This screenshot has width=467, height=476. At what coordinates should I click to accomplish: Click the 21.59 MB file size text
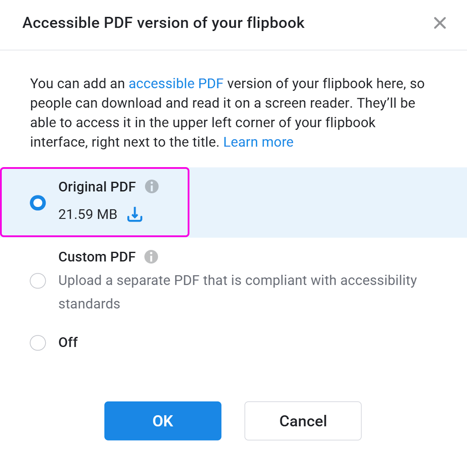(x=88, y=214)
